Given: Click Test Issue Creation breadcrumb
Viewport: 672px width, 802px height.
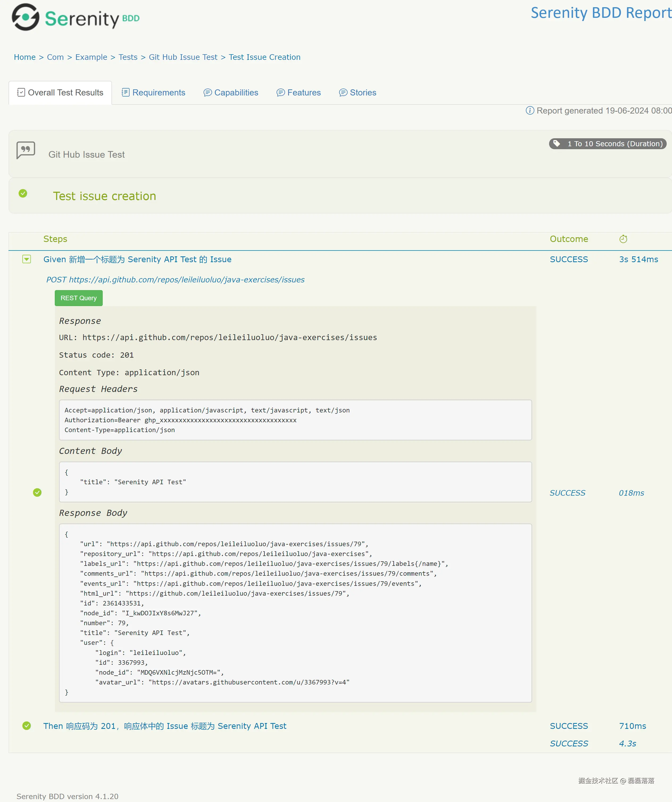Looking at the screenshot, I should (264, 57).
